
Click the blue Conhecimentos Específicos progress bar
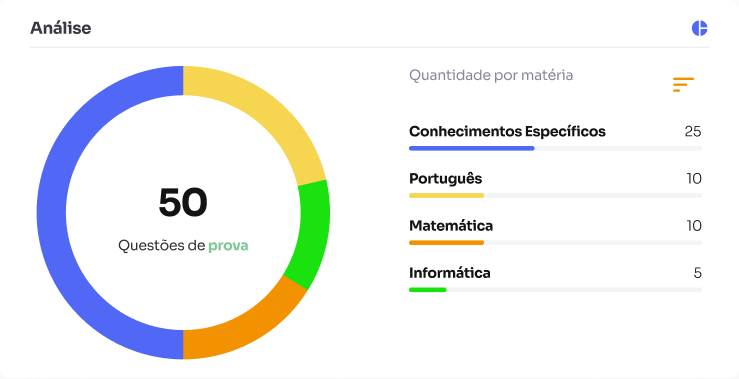point(472,148)
